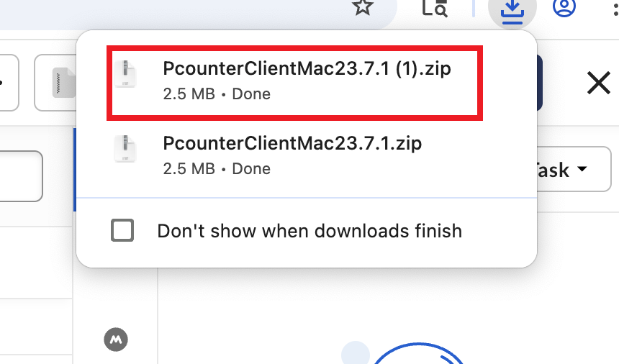
Task: Enable Don't show when downloads finish checkbox
Action: click(x=122, y=231)
